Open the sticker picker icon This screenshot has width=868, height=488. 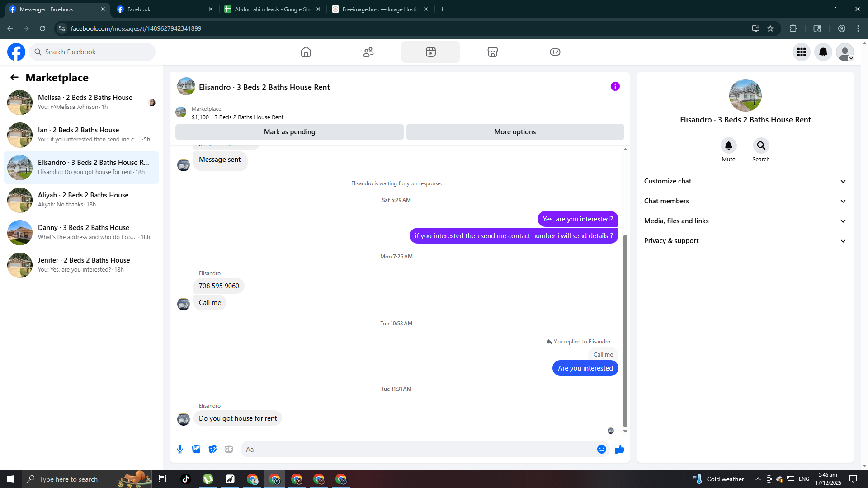[x=212, y=449]
